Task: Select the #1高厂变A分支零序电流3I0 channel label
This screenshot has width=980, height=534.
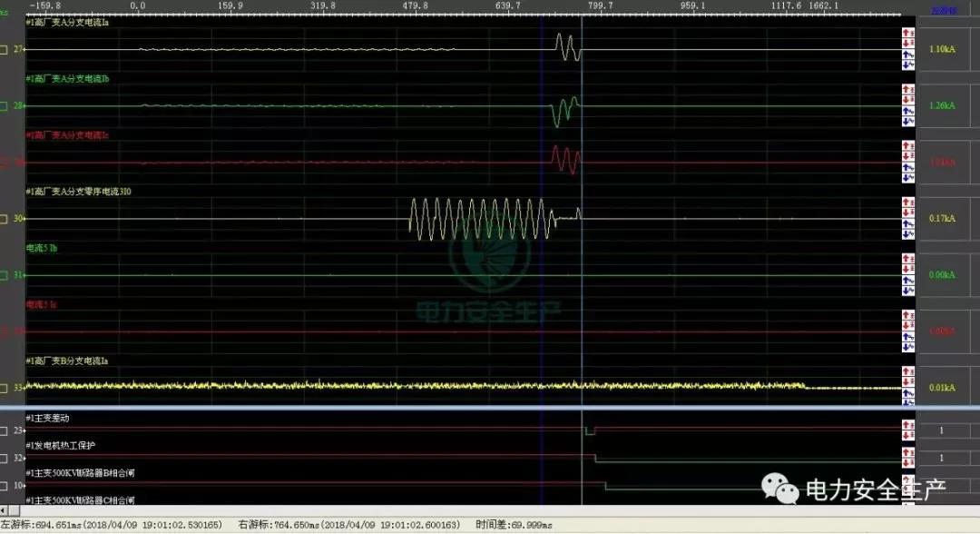Action: [79, 192]
